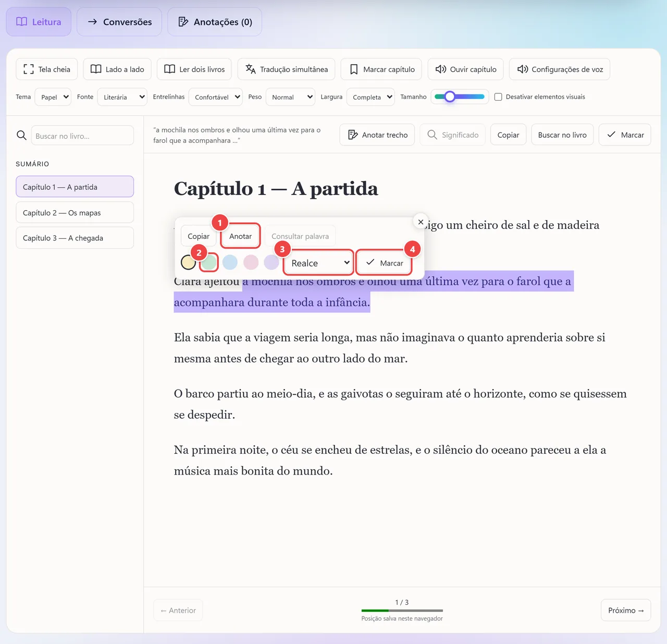Click Marcar capítulo bookmark button
Image resolution: width=667 pixels, height=644 pixels.
[x=382, y=69]
